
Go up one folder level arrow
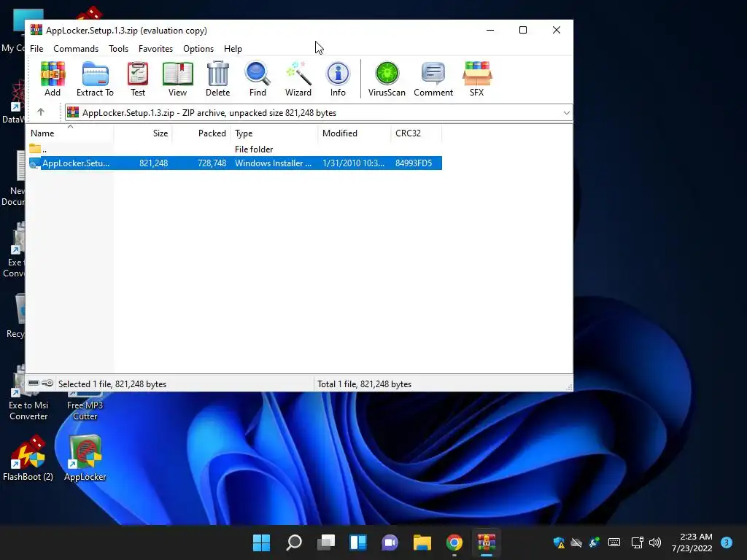(41, 112)
